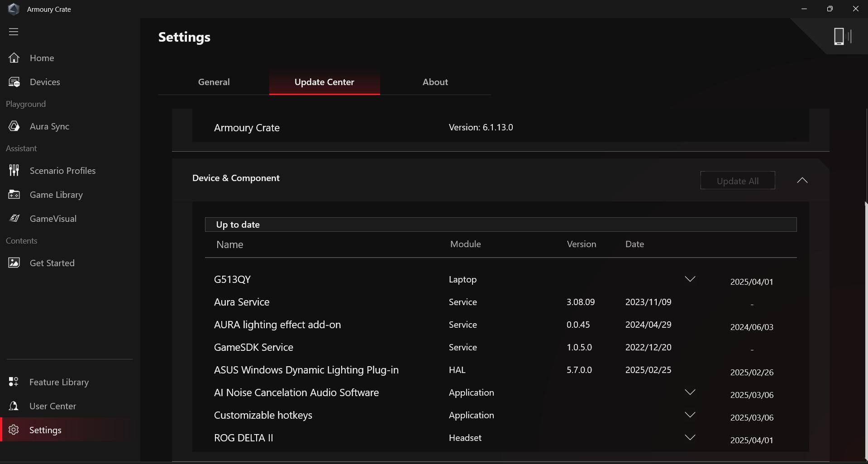Click the Get Started icon
This screenshot has width=868, height=464.
pyautogui.click(x=14, y=263)
